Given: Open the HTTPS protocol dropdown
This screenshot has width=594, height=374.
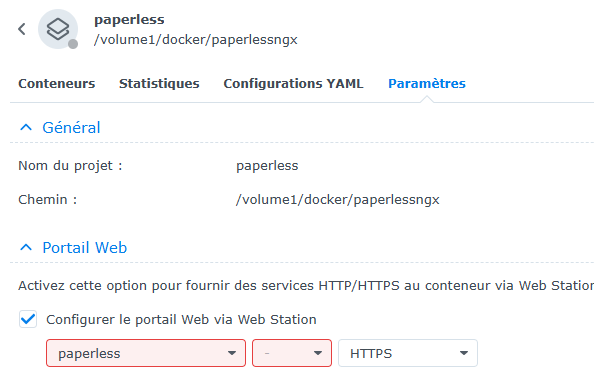Looking at the screenshot, I should 408,353.
